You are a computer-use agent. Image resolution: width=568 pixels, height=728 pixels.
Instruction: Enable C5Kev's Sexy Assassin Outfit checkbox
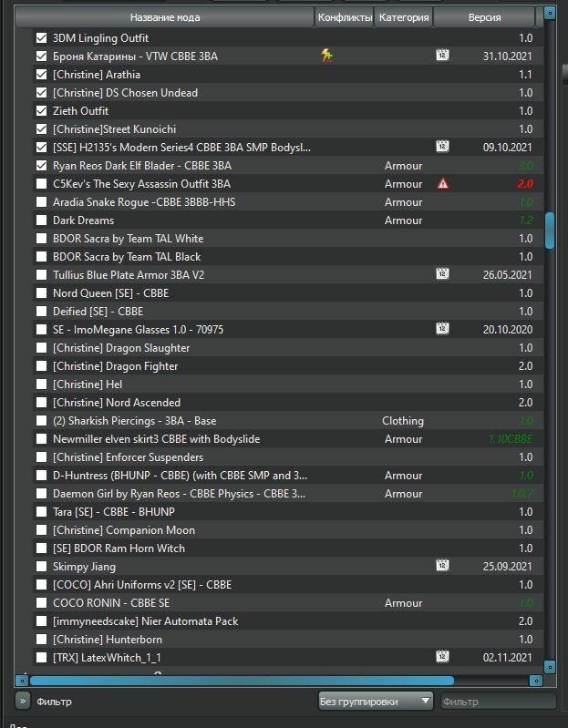pos(41,183)
